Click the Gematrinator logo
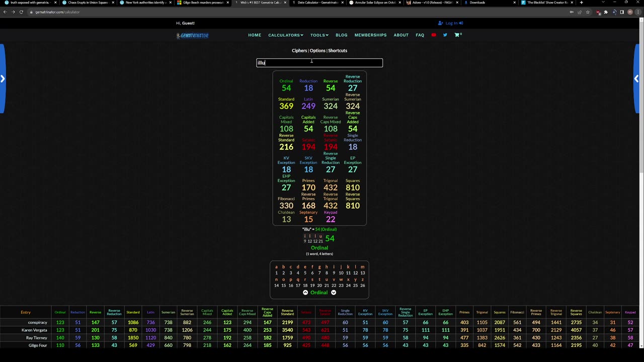 [192, 35]
